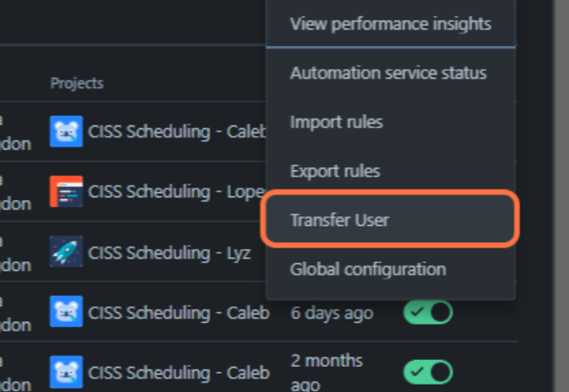Click the rocket project icon beside Lyz
The image size is (569, 392).
[x=67, y=251]
